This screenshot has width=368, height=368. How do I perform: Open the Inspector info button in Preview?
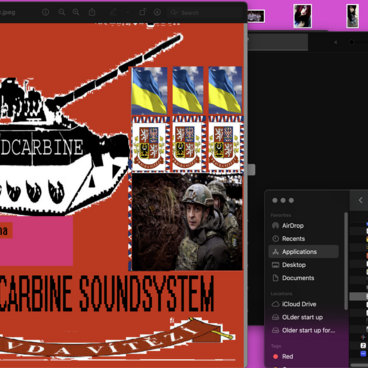coord(46,12)
